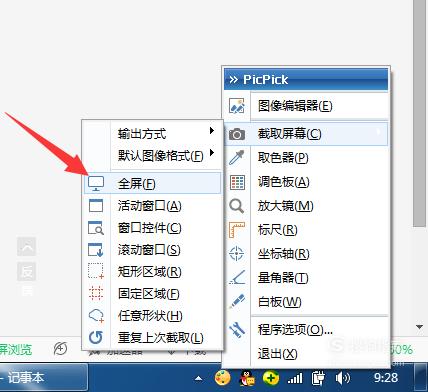Click the camera icon for screen capture

(237, 134)
